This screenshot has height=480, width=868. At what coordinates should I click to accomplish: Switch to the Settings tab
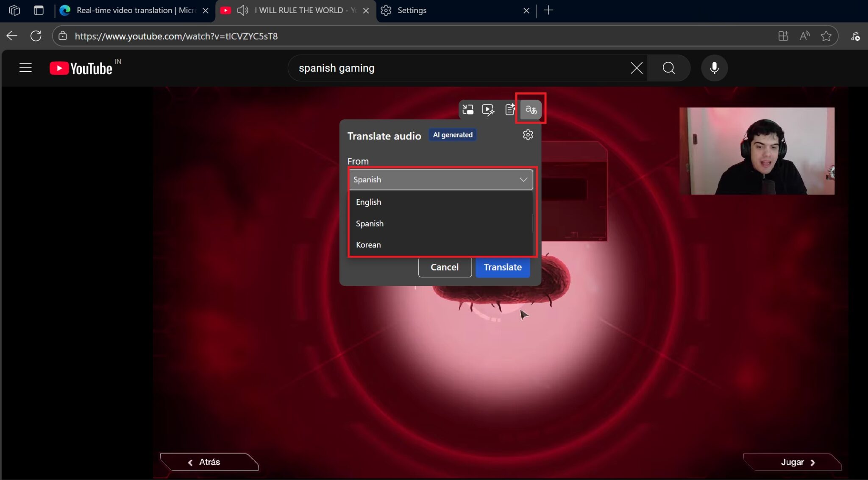[411, 10]
